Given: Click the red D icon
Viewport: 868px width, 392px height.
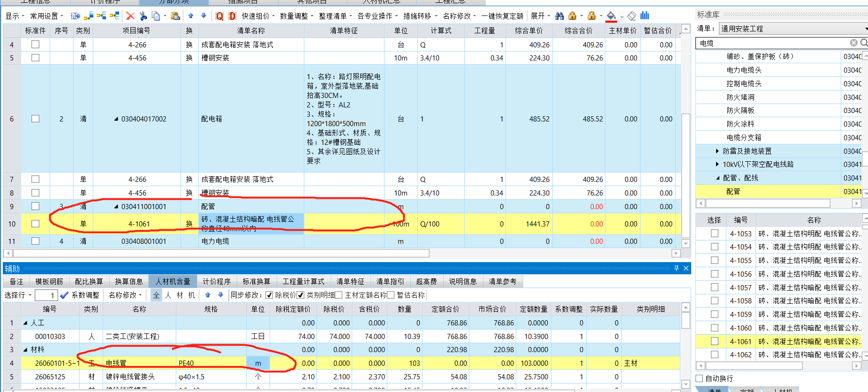Looking at the screenshot, I should coord(232,16).
